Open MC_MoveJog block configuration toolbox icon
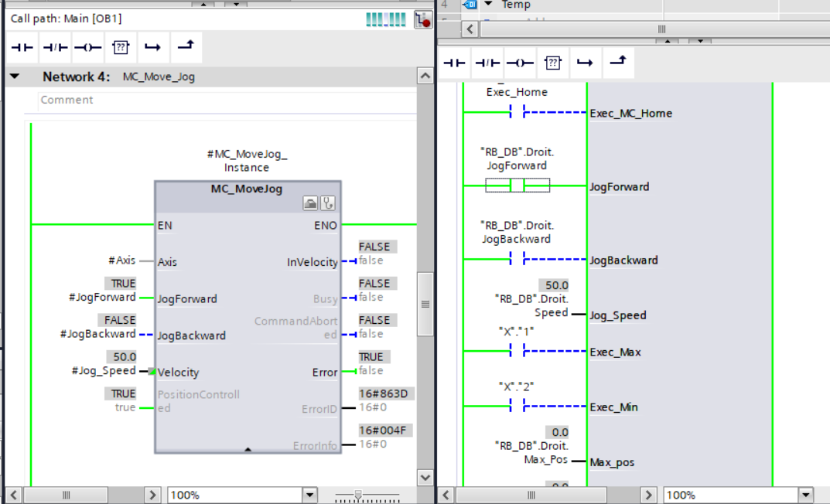Viewport: 830px width, 504px height. tap(310, 203)
